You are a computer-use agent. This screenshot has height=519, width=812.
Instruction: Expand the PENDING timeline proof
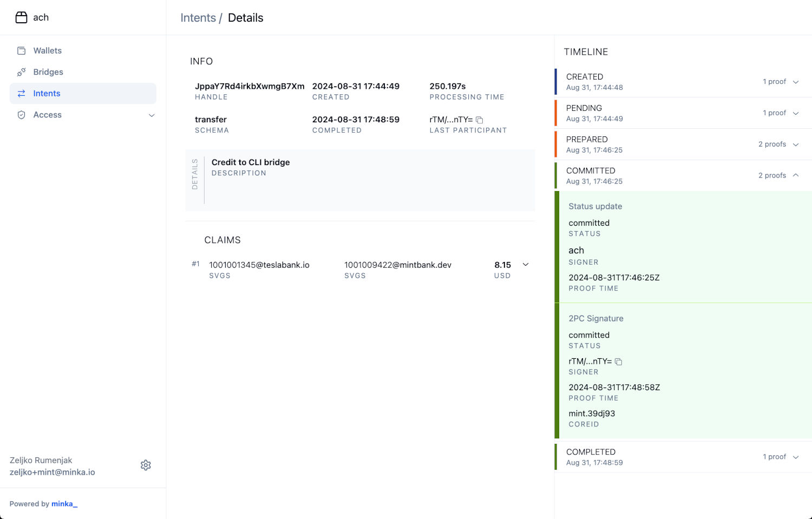[795, 113]
